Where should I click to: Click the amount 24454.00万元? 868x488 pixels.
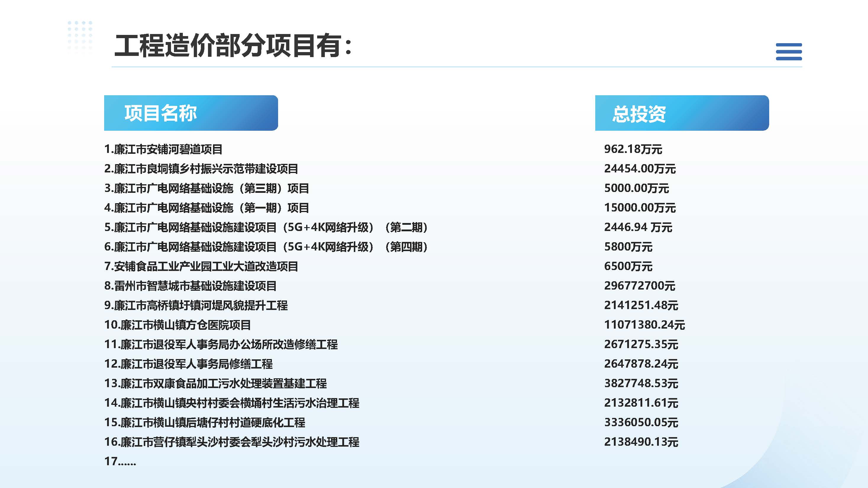(x=640, y=169)
